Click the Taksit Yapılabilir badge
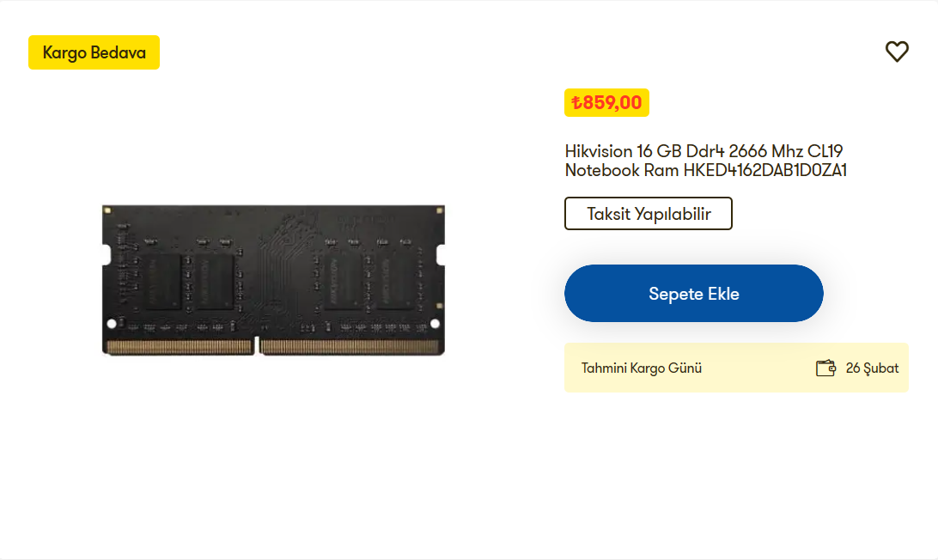Screen dimensions: 938x560 pos(649,214)
